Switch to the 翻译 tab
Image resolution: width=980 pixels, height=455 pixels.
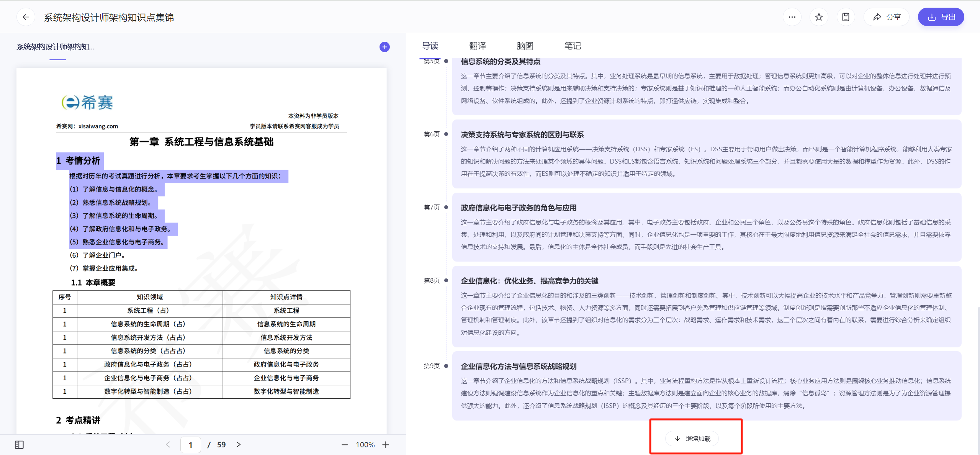[478, 46]
